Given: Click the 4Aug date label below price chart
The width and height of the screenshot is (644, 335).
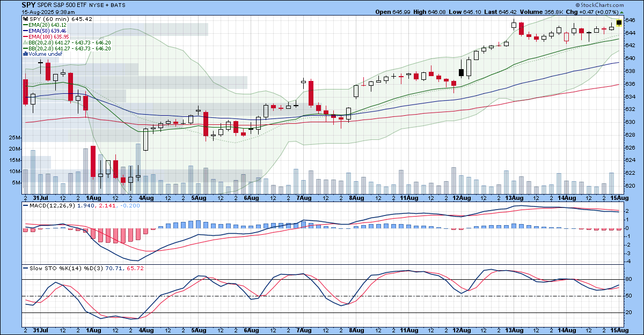Looking at the screenshot, I should [x=147, y=198].
